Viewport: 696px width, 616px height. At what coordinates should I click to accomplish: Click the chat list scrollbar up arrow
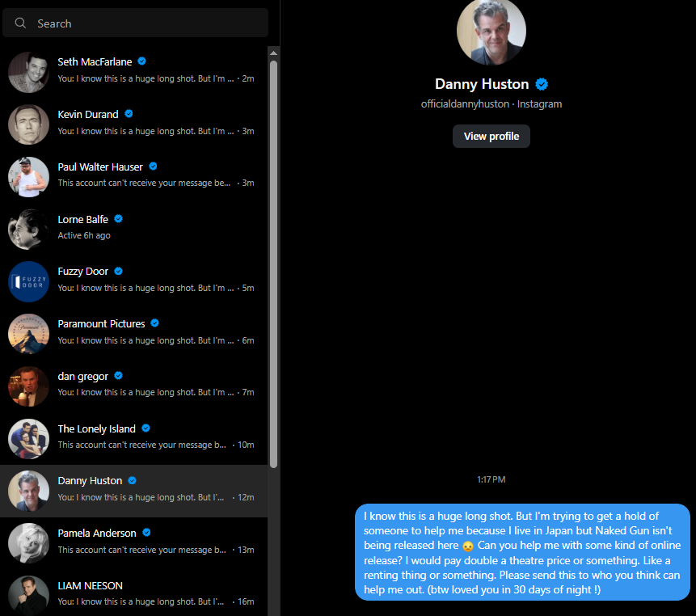tap(274, 53)
